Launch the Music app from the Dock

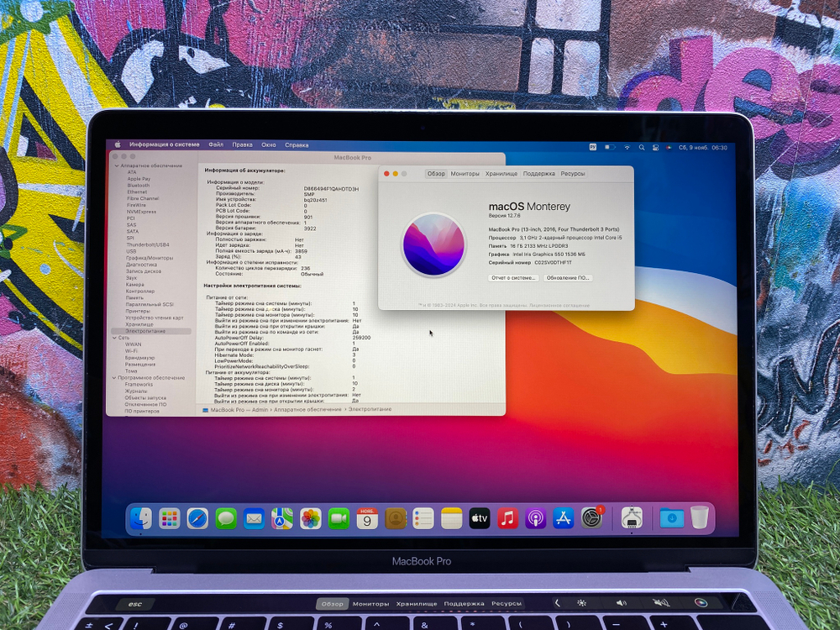(507, 518)
